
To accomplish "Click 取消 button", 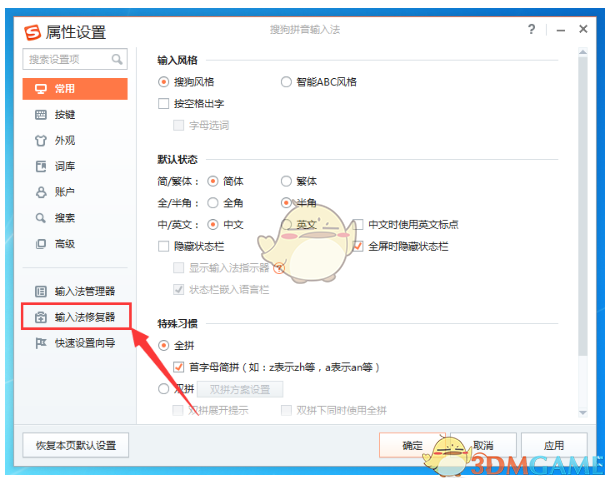I will [483, 445].
